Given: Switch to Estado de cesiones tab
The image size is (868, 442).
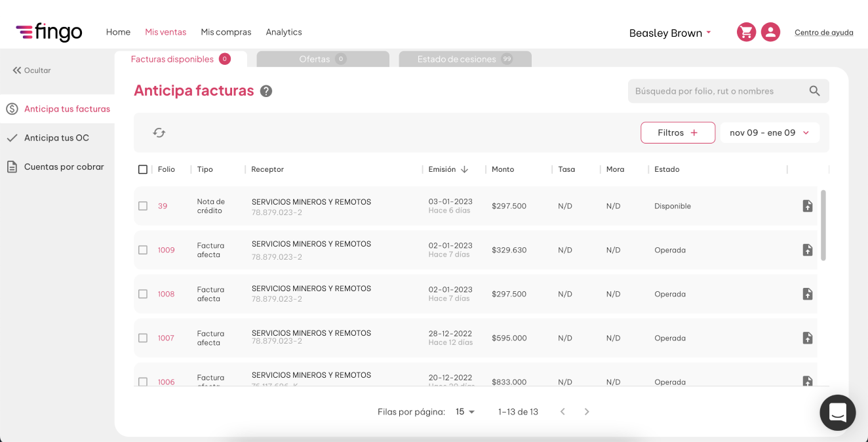Looking at the screenshot, I should coord(465,59).
